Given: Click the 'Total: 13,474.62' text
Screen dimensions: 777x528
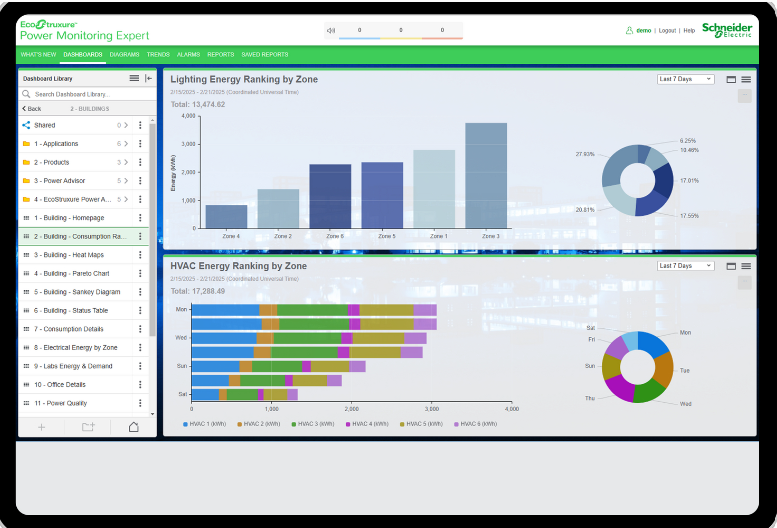Looking at the screenshot, I should (x=198, y=105).
